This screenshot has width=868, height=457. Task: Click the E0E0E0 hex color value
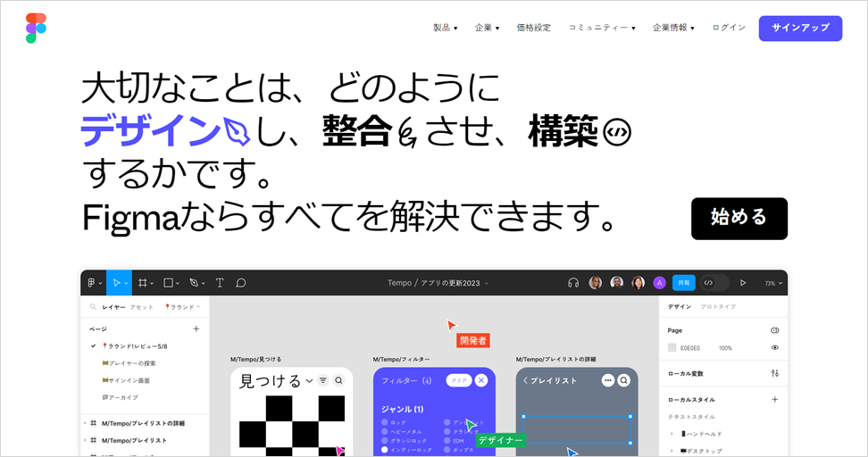tap(690, 348)
